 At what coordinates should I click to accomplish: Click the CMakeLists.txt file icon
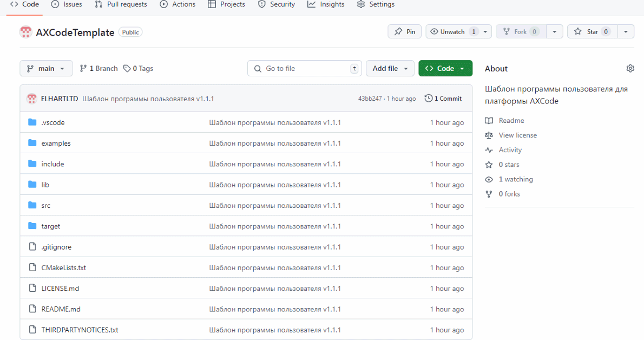[x=32, y=267]
